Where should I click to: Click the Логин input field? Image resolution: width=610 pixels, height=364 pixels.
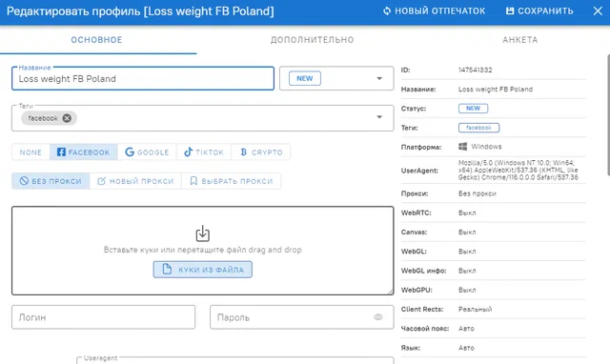[104, 317]
